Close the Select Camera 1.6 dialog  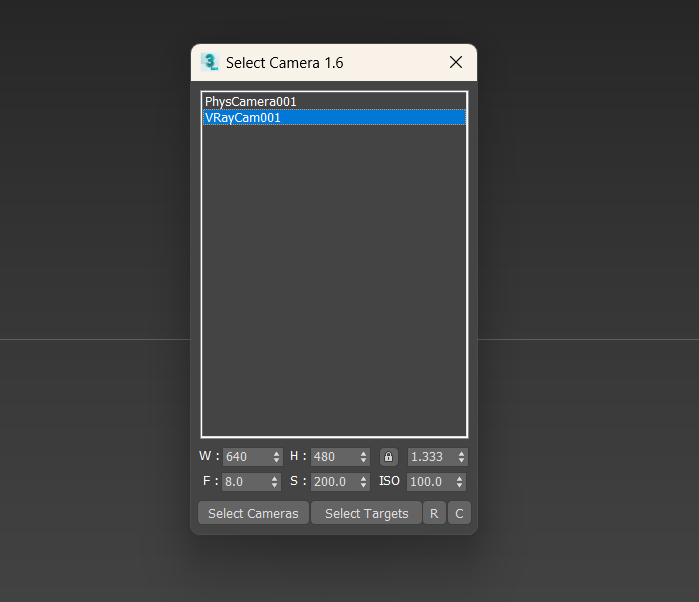point(456,62)
